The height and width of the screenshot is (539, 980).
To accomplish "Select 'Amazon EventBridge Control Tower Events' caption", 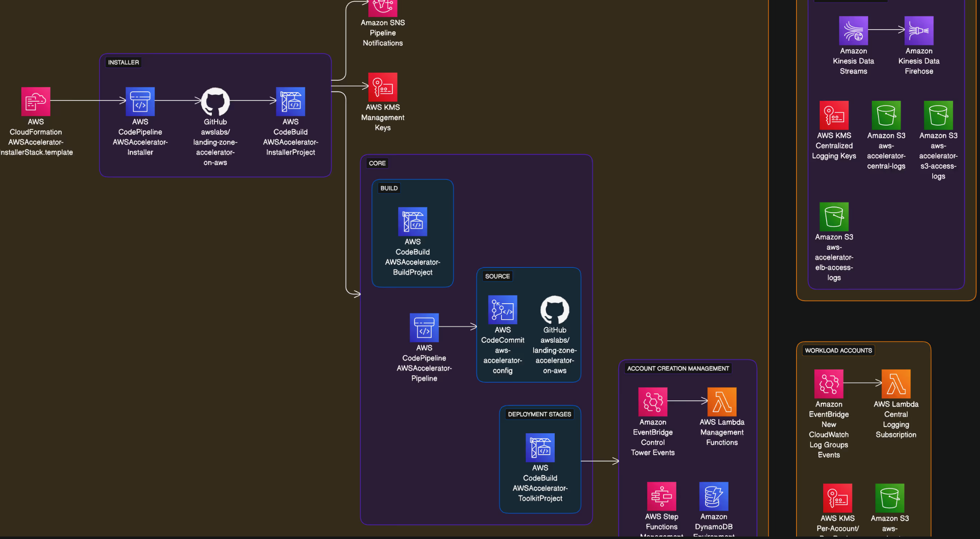I will click(653, 437).
